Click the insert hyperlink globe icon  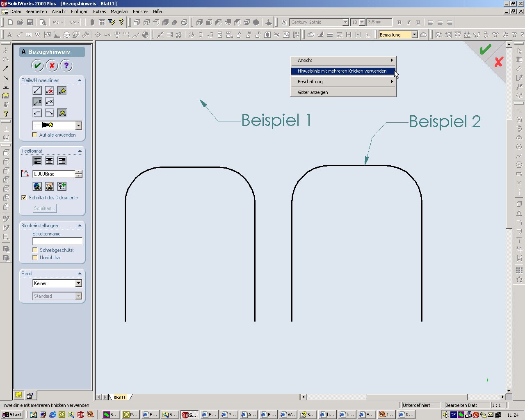tap(37, 186)
